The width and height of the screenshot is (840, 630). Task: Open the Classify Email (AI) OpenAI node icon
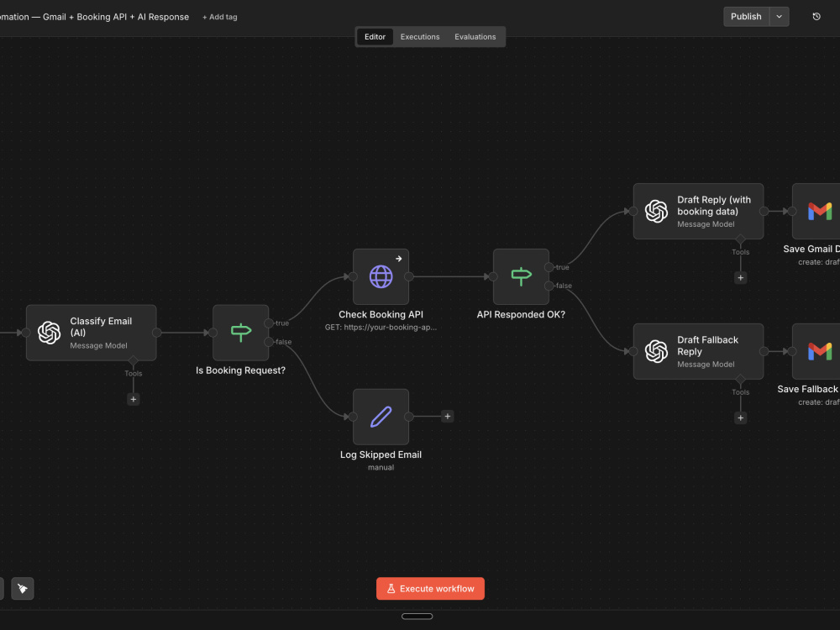50,333
